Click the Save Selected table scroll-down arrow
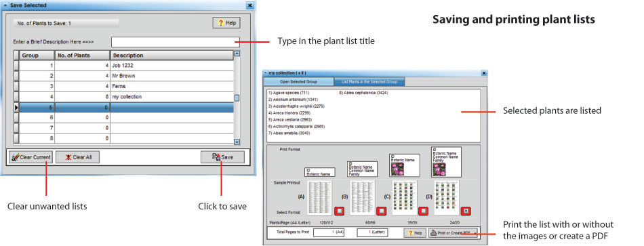Viewport: 644px width, 246px height. tap(237, 142)
